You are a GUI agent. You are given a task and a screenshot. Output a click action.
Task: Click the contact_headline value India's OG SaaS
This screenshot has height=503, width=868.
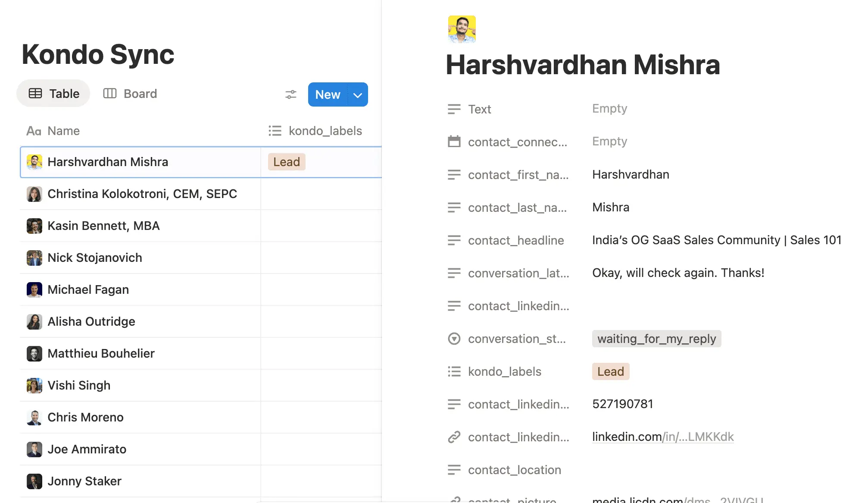tap(717, 240)
